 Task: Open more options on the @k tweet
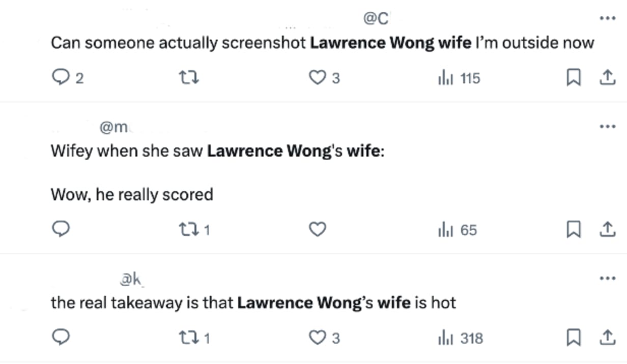click(608, 278)
